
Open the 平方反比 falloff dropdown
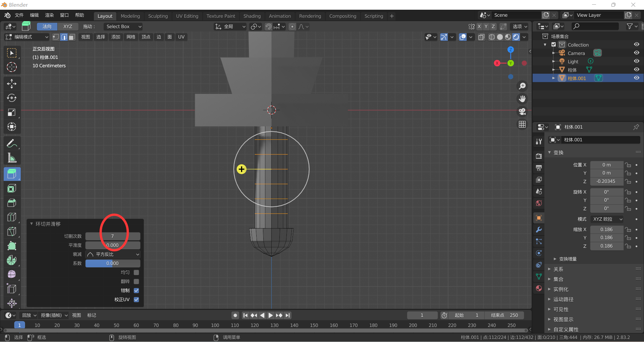pos(113,254)
